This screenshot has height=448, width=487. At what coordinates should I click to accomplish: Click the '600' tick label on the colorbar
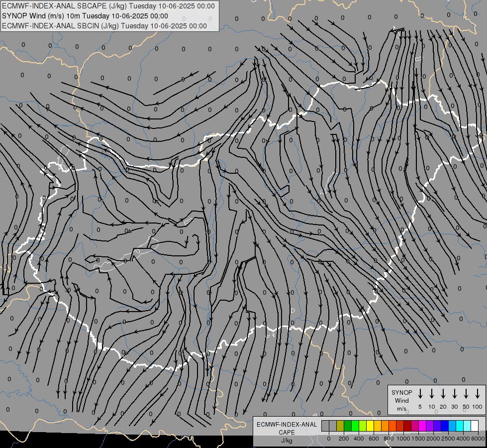(x=374, y=439)
